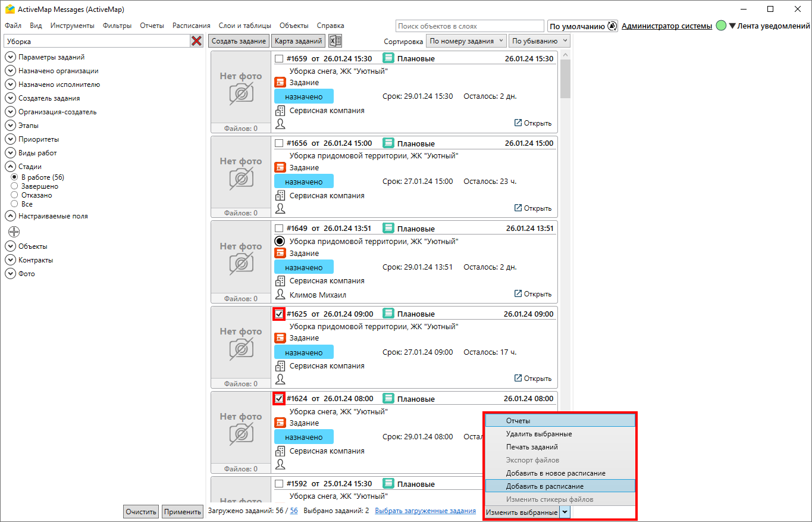
Task: Add custom field with plus icon
Action: [x=14, y=232]
